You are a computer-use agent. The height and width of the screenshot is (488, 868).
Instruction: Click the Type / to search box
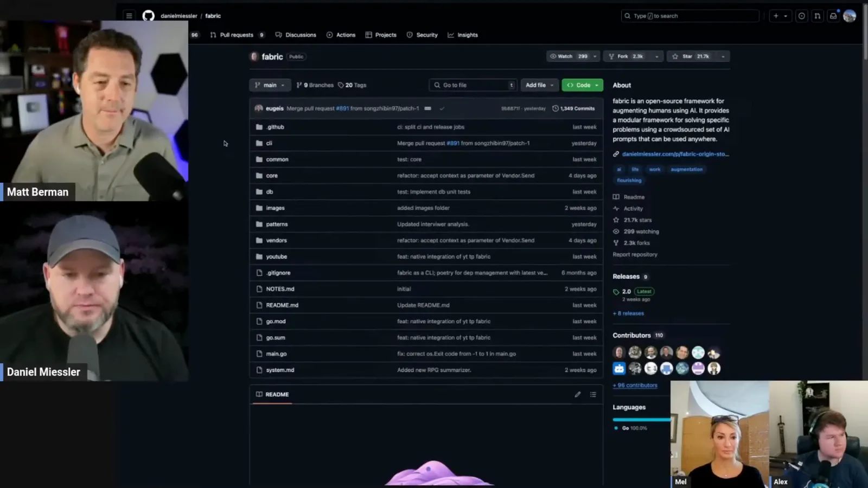[690, 16]
